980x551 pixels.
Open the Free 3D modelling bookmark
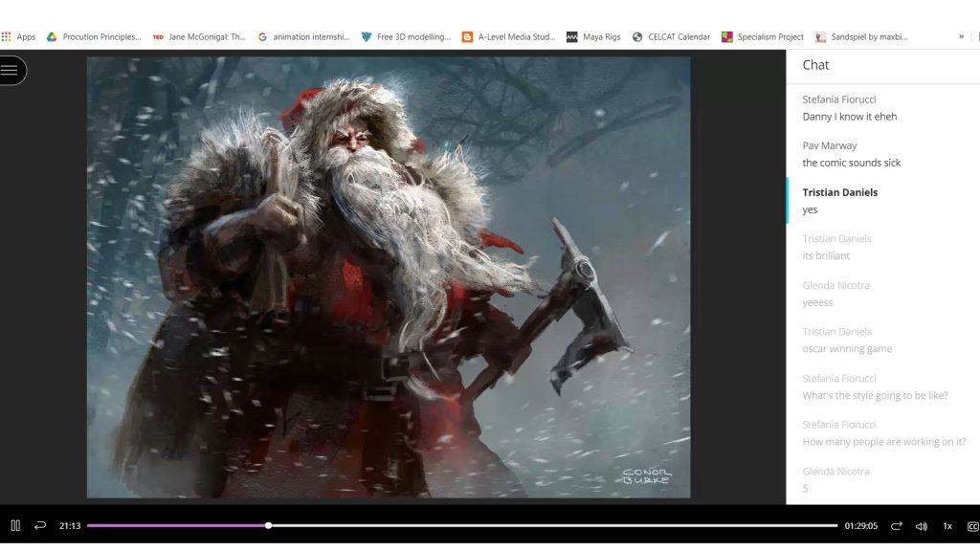tap(406, 37)
